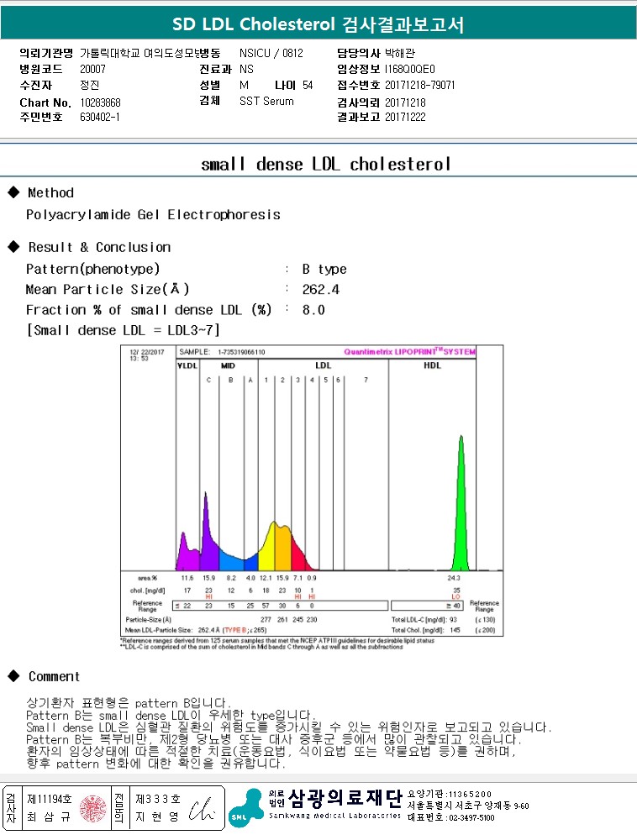This screenshot has height=840, width=637.
Task: Click the diamond bullet before Method
Action: (x=13, y=193)
